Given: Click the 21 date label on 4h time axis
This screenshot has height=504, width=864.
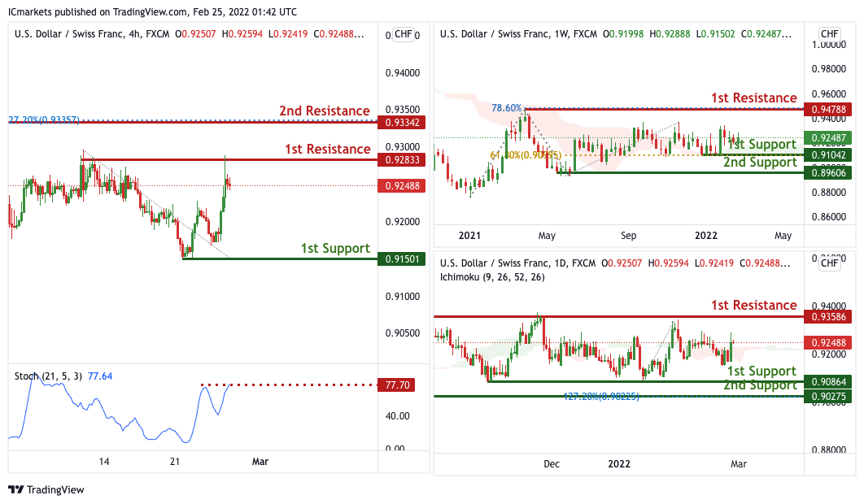Looking at the screenshot, I should [x=175, y=462].
